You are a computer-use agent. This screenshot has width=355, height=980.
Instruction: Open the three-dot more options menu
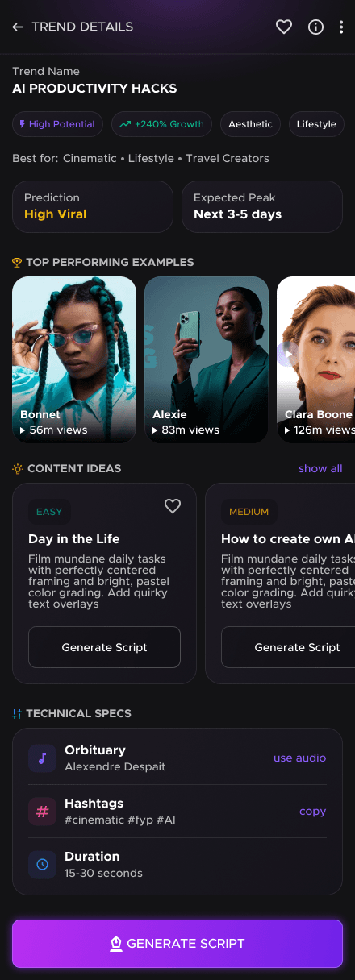tap(341, 27)
